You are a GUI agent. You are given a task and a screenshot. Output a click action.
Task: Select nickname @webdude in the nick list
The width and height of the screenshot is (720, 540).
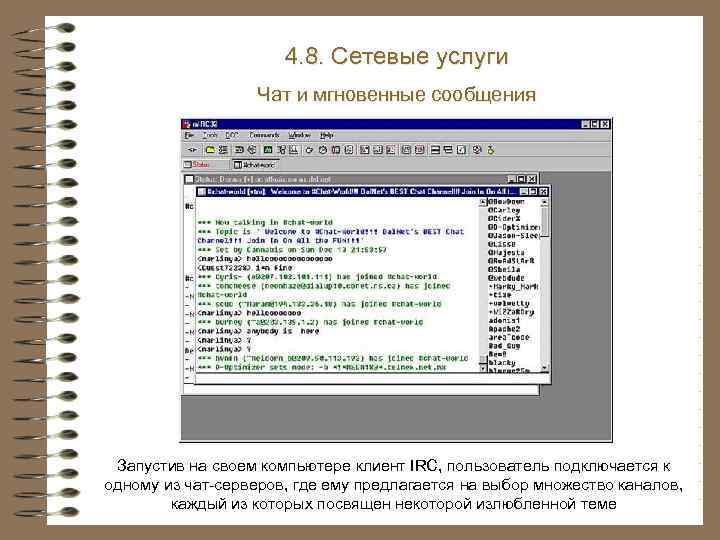pos(506,278)
